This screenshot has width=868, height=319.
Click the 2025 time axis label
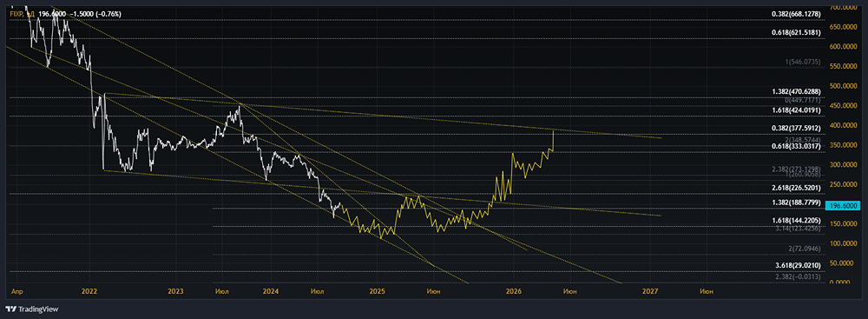pos(377,290)
